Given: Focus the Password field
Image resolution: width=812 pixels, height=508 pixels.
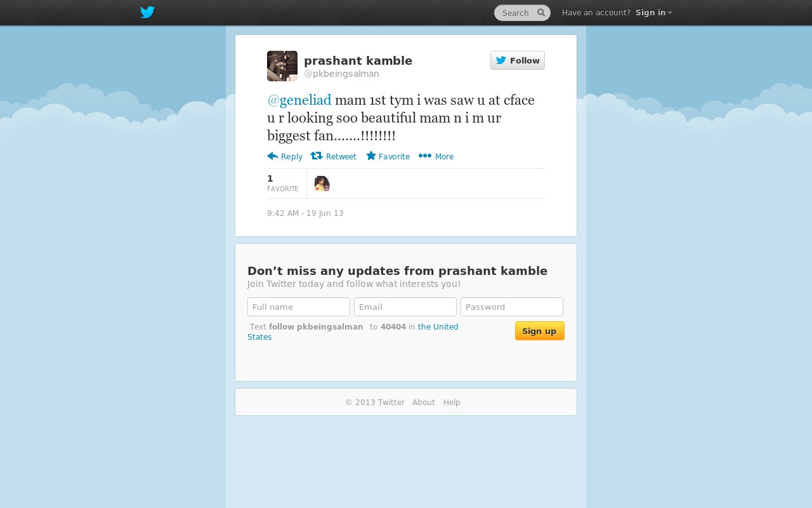Looking at the screenshot, I should (512, 307).
